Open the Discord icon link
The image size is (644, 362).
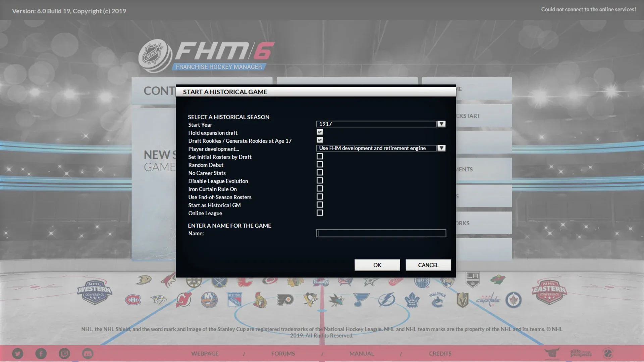[88, 354]
